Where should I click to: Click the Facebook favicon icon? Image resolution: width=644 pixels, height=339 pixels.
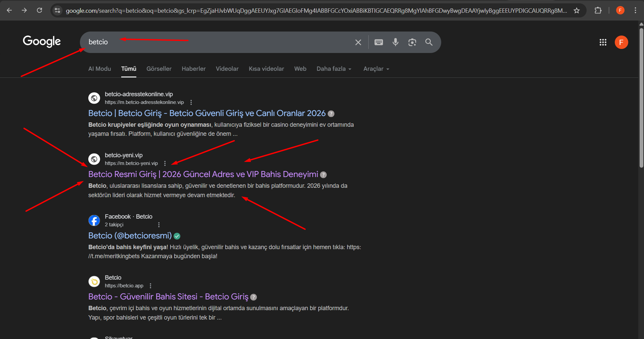point(94,220)
